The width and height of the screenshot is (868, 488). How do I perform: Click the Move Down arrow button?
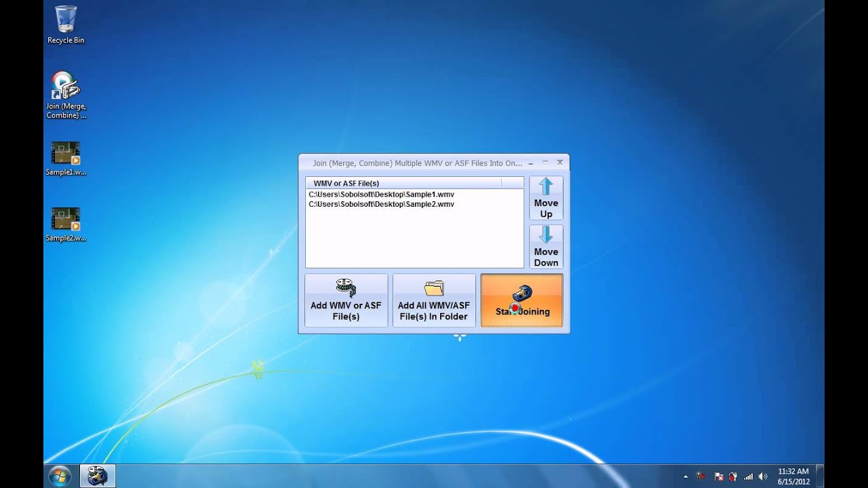[546, 247]
